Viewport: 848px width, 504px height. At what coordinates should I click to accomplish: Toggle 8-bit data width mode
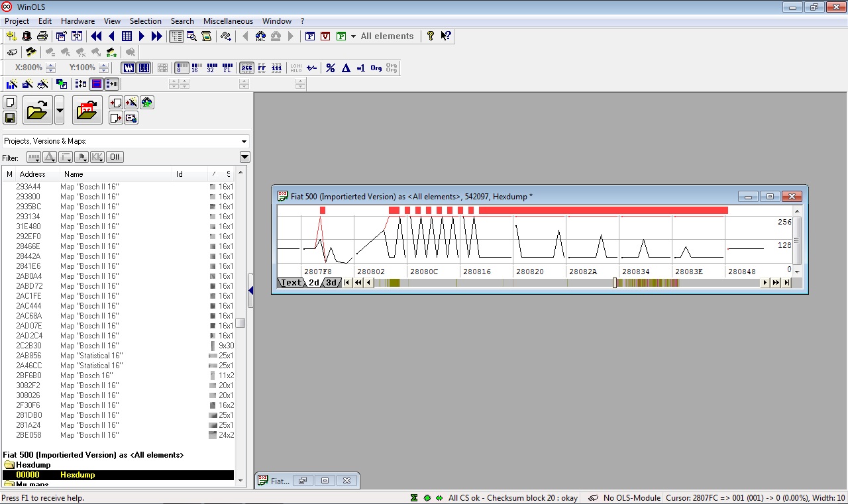tap(182, 68)
